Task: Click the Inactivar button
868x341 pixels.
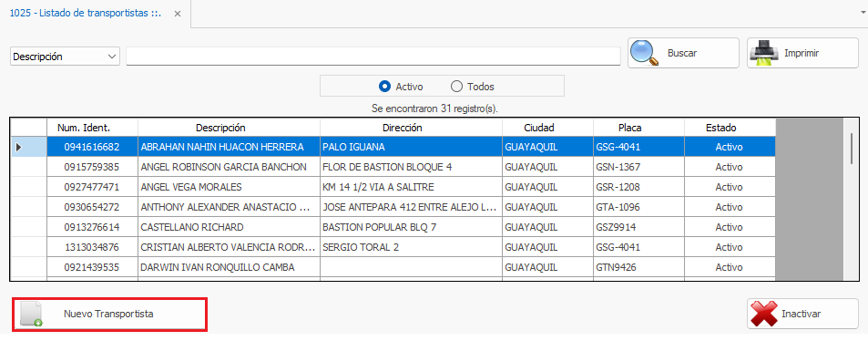Action: coord(802,315)
